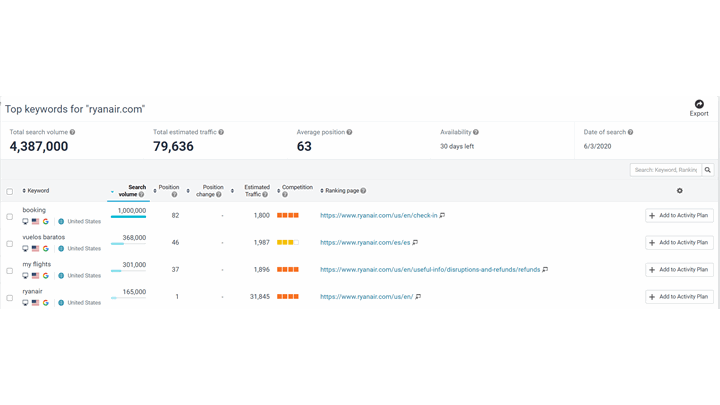
Task: Sort table by Search volume column
Action: (130, 190)
